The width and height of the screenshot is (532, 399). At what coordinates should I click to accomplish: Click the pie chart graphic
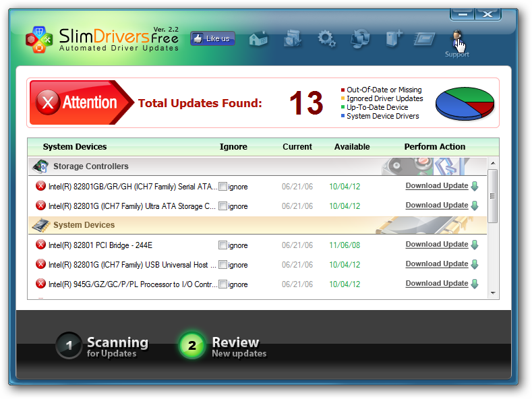coord(465,104)
